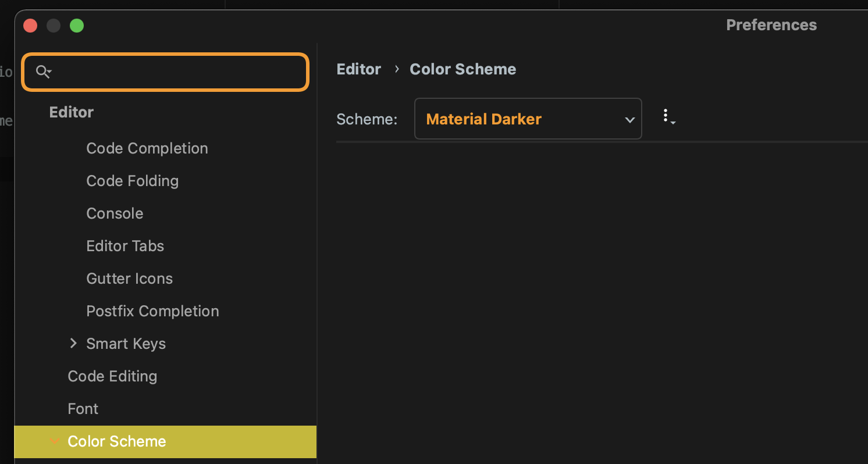
Task: Select the highlighted Color Scheme entry
Action: (117, 441)
